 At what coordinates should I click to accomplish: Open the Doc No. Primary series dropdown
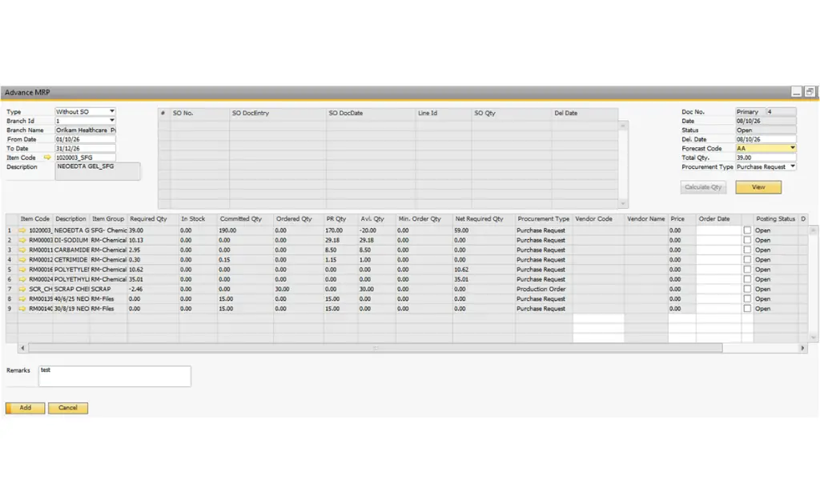tap(750, 112)
